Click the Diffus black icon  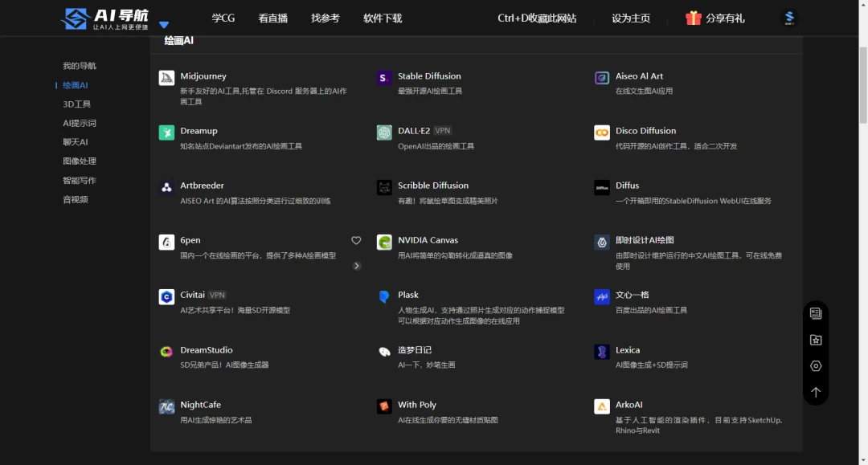(602, 187)
